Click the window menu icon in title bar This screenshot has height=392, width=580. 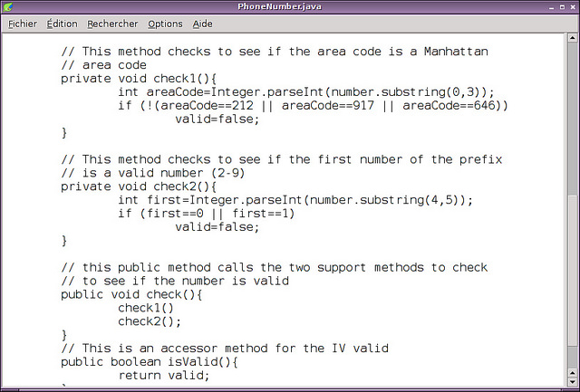(x=9, y=7)
